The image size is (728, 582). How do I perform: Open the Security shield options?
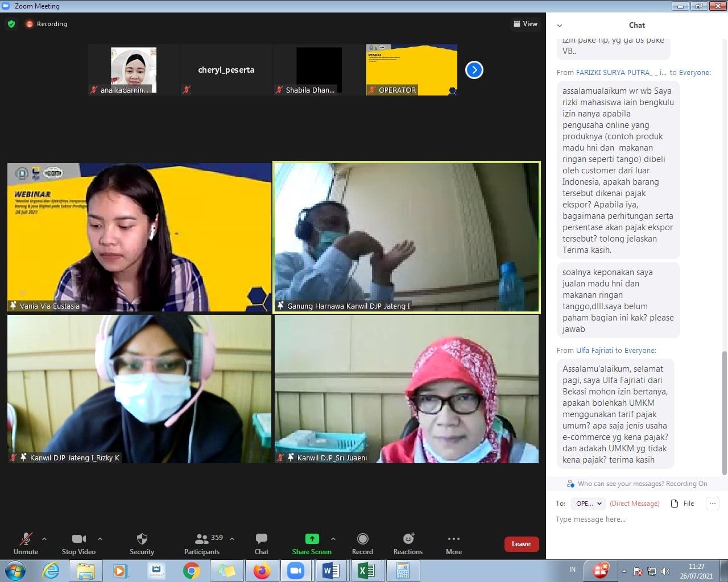click(142, 543)
